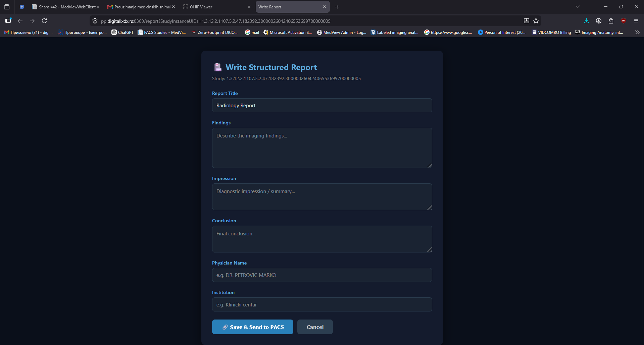Open the uBlock Origin extension icon
Viewport: 644px width, 345px height.
[624, 21]
